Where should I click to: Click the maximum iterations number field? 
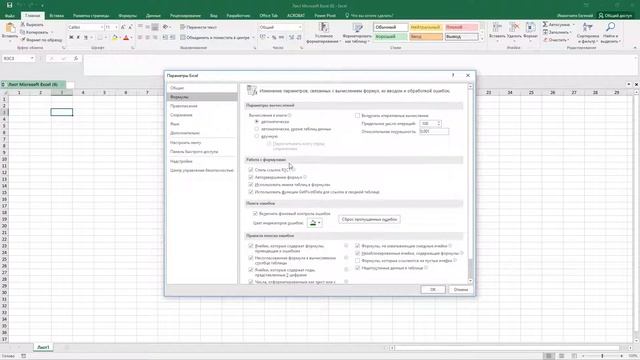[x=428, y=123]
